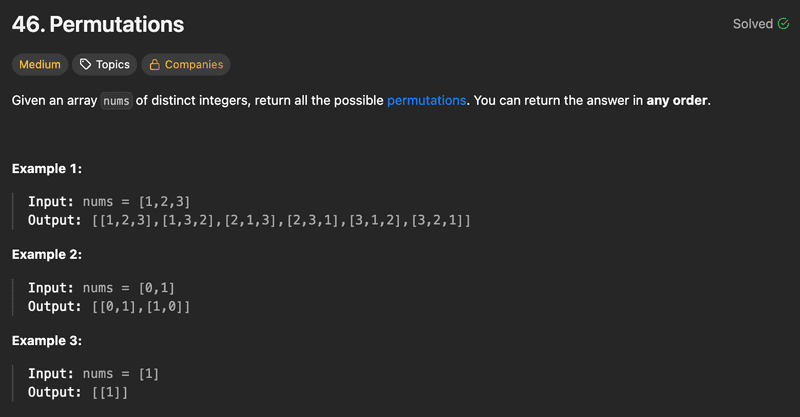Click the Example 3 input line [1]
The image size is (800, 417).
coord(94,374)
